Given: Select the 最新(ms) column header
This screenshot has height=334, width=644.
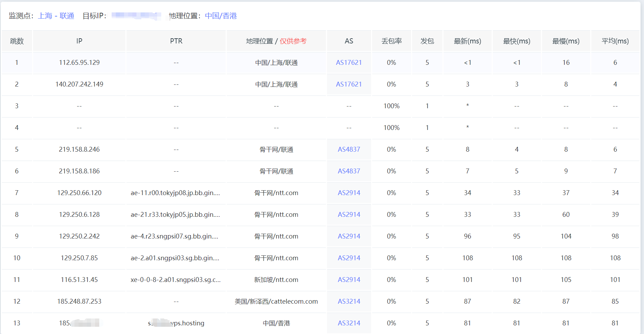Looking at the screenshot, I should point(467,41).
